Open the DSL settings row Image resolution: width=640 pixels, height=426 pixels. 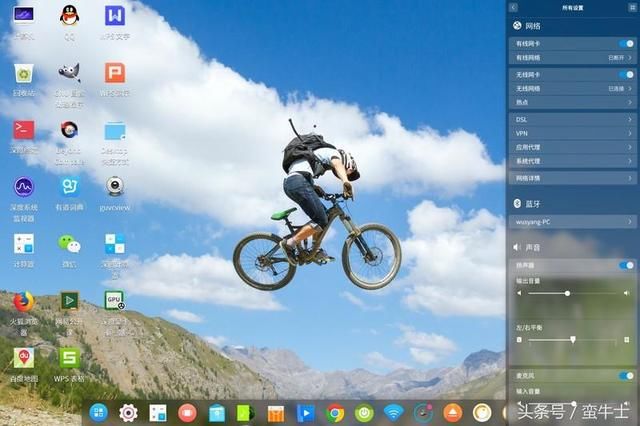click(x=573, y=120)
